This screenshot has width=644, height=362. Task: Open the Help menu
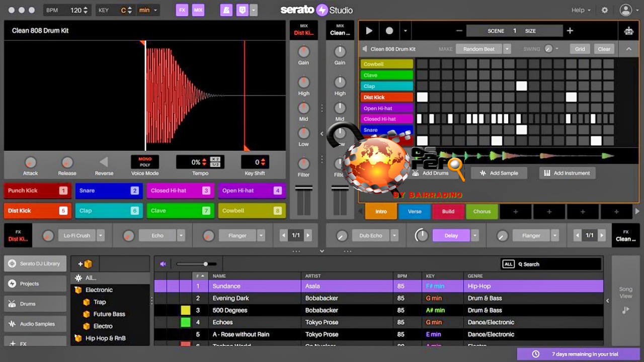point(581,10)
